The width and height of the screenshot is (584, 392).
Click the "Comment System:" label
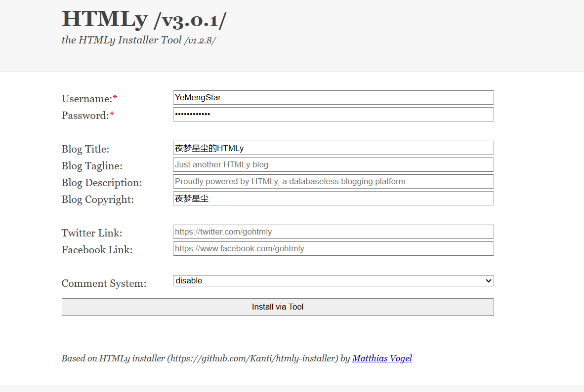104,283
